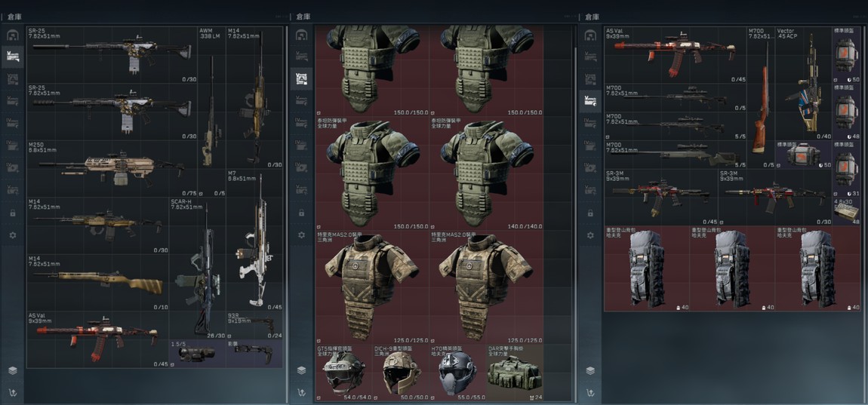This screenshot has width=868, height=405.
Task: Select the M250 6.8x51mm machine gun
Action: point(112,169)
